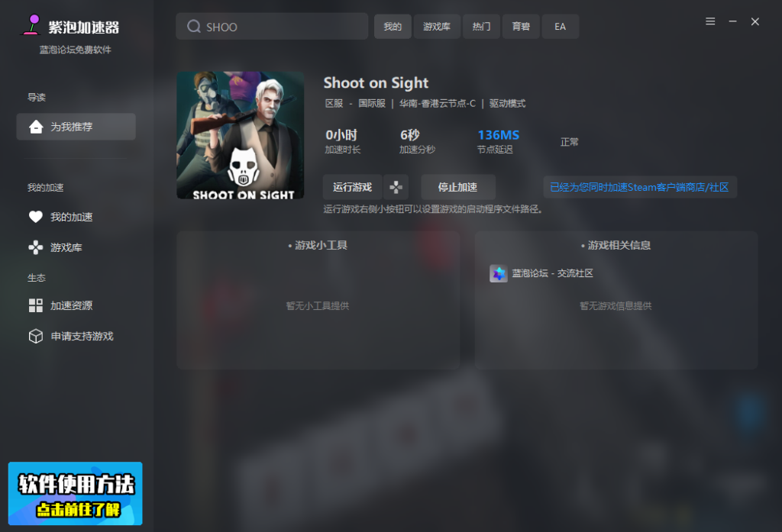Image resolution: width=782 pixels, height=532 pixels.
Task: Focus the SHOO search field
Action: [x=272, y=27]
